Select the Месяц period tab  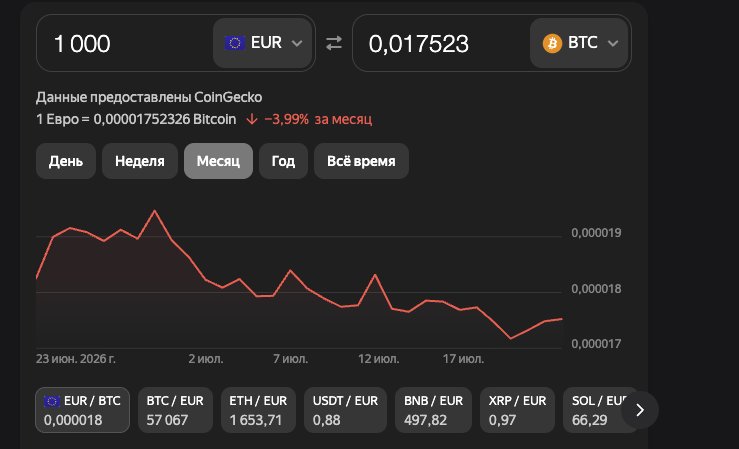coord(218,161)
